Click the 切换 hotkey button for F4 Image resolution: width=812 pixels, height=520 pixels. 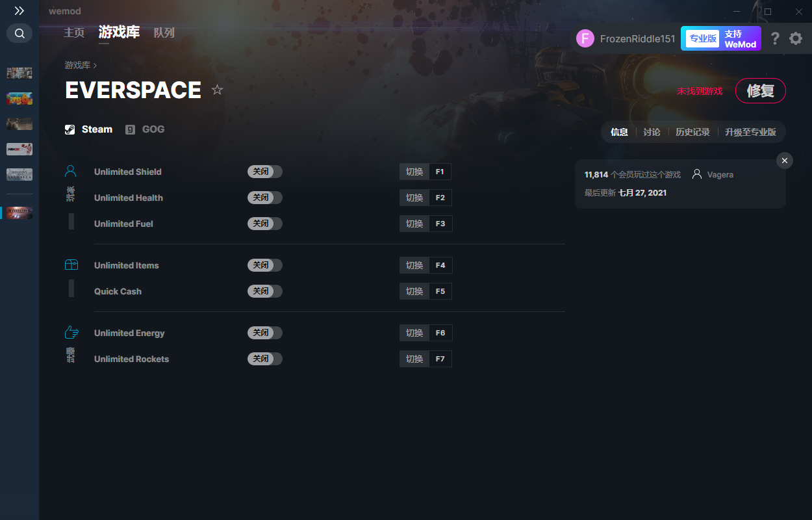[414, 265]
